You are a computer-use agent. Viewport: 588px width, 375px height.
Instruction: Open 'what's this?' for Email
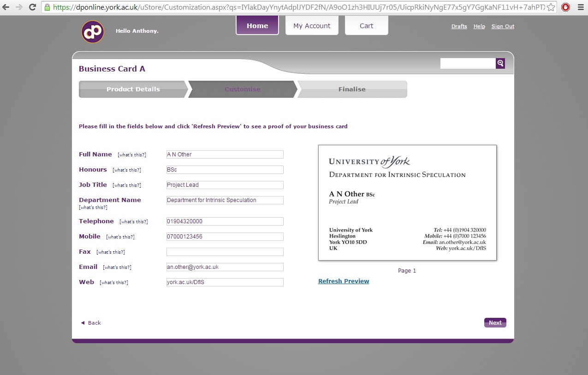(x=117, y=268)
